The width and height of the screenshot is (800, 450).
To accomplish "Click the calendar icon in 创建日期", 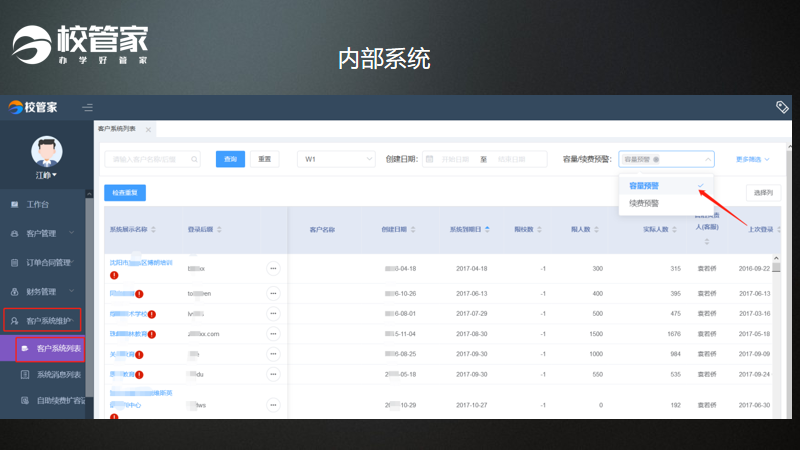I will tap(430, 159).
